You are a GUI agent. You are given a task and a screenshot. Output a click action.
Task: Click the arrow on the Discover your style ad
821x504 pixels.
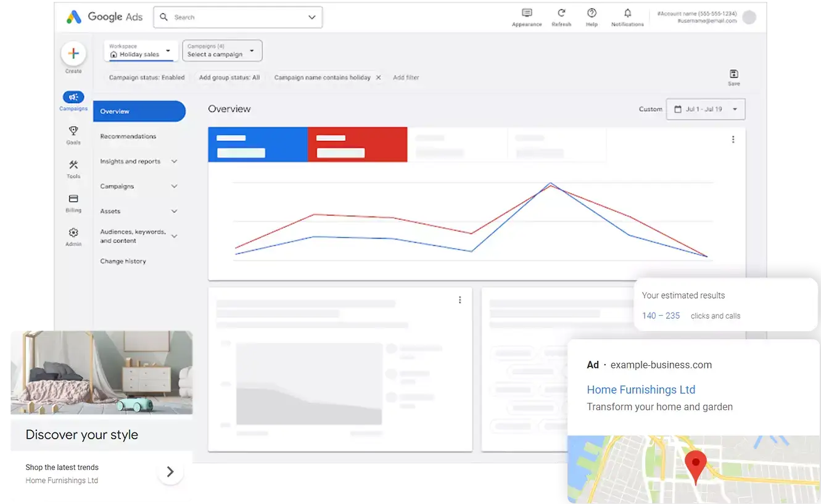click(170, 472)
